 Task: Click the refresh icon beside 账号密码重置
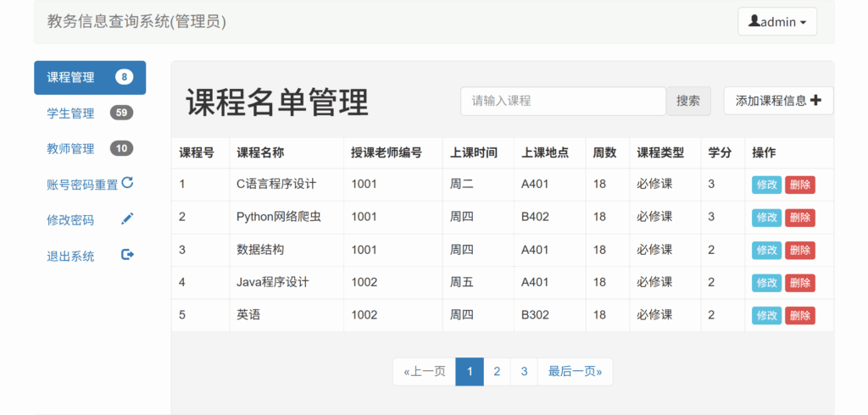tap(127, 183)
